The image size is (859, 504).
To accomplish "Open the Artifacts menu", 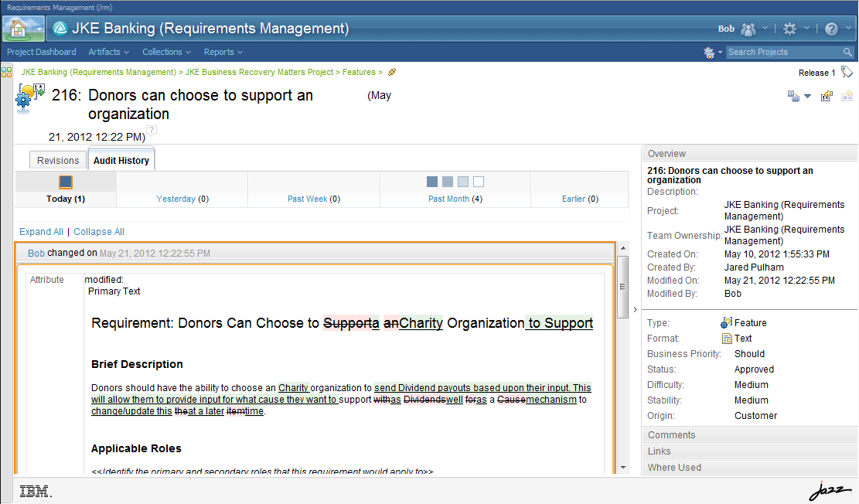I will click(108, 52).
